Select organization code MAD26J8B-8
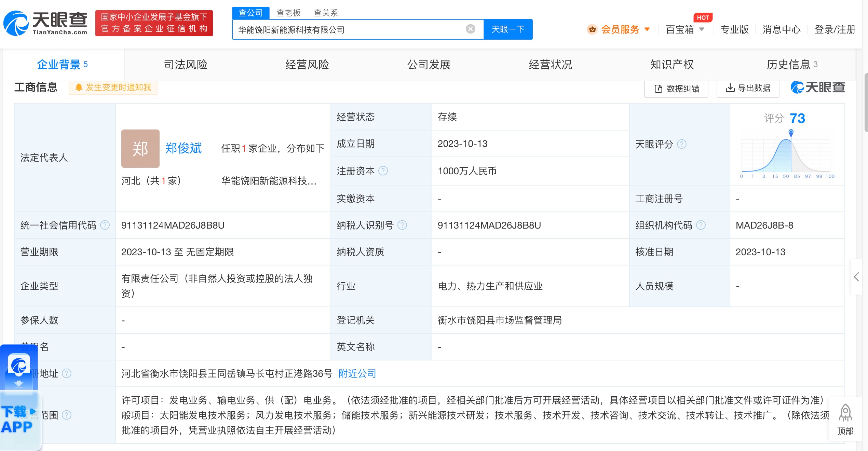The image size is (868, 451). pyautogui.click(x=764, y=225)
